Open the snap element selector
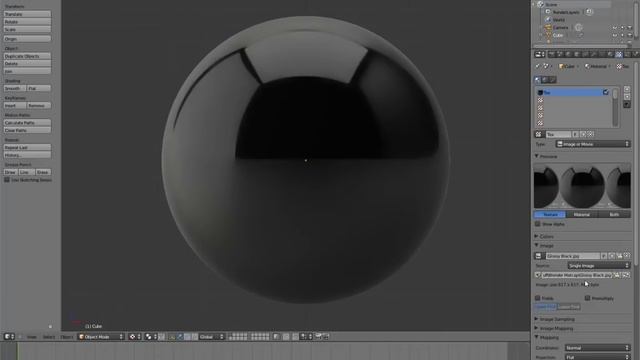640x360 pixels. (x=306, y=337)
